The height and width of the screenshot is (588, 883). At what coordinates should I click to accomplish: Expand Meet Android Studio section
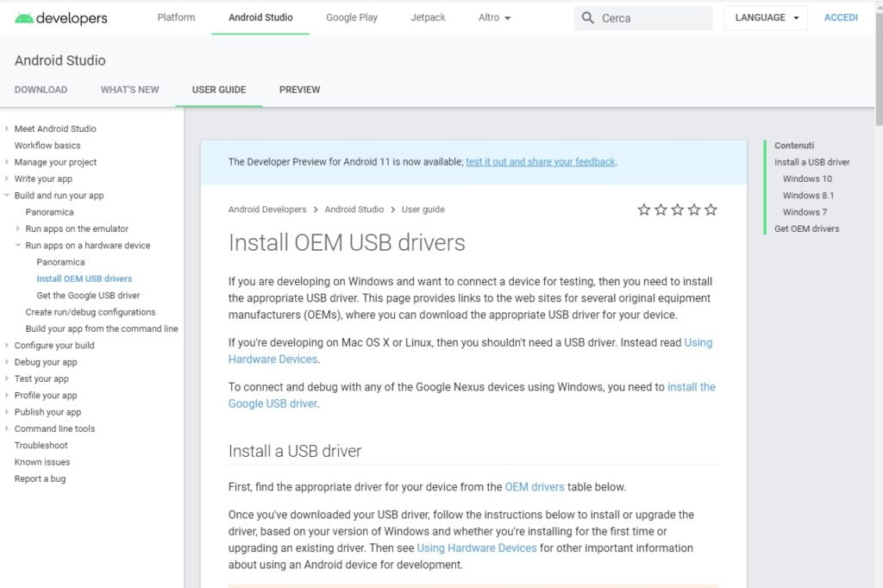point(7,128)
